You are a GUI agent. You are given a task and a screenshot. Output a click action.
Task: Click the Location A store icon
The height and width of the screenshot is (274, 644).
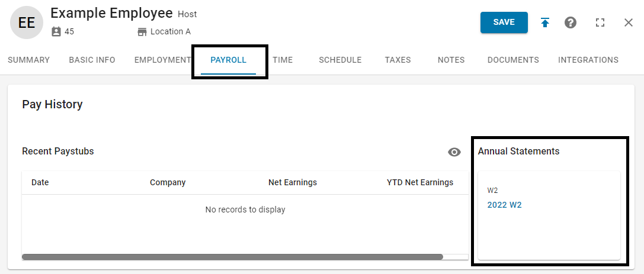[142, 31]
